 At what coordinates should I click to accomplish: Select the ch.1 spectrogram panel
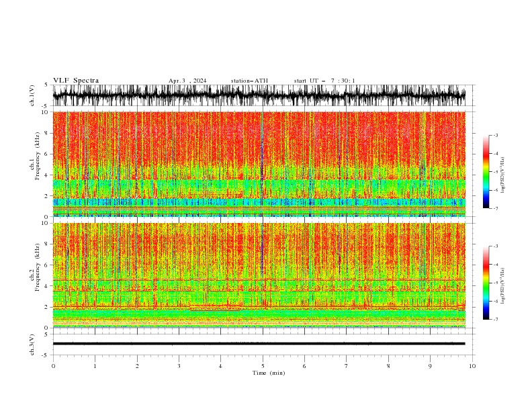tap(259, 164)
